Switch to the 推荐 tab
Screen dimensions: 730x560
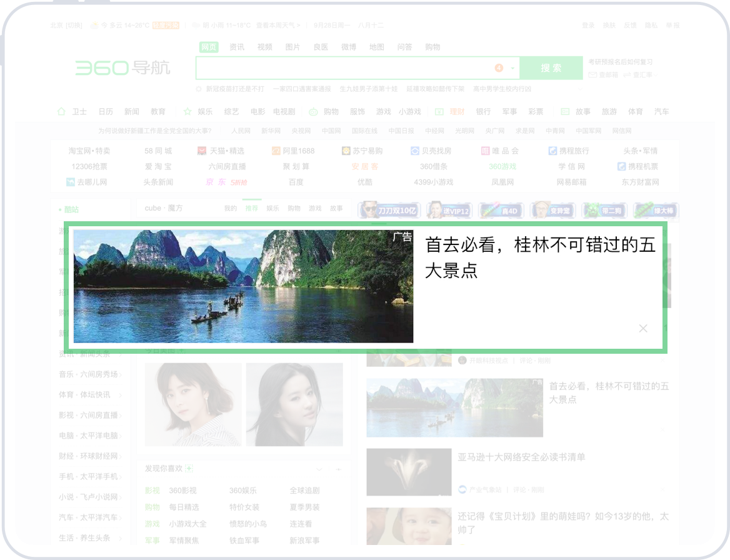pyautogui.click(x=252, y=208)
